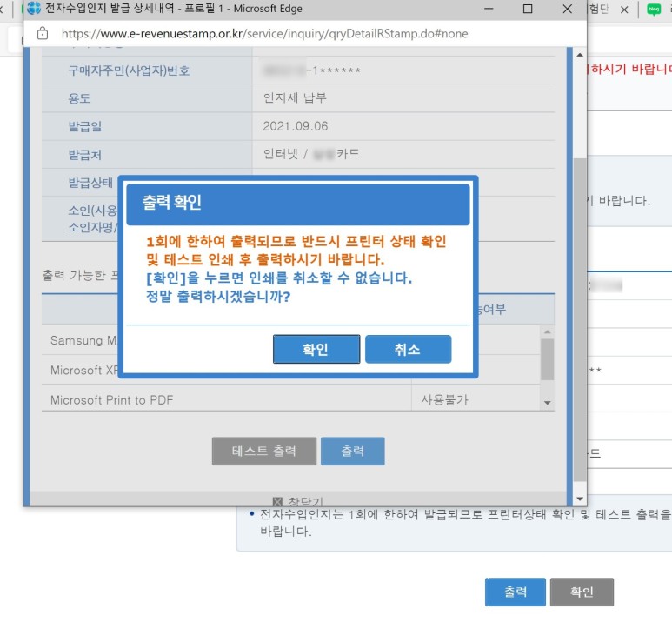672x629 pixels.
Task: Minimize the popup window
Action: 489,9
